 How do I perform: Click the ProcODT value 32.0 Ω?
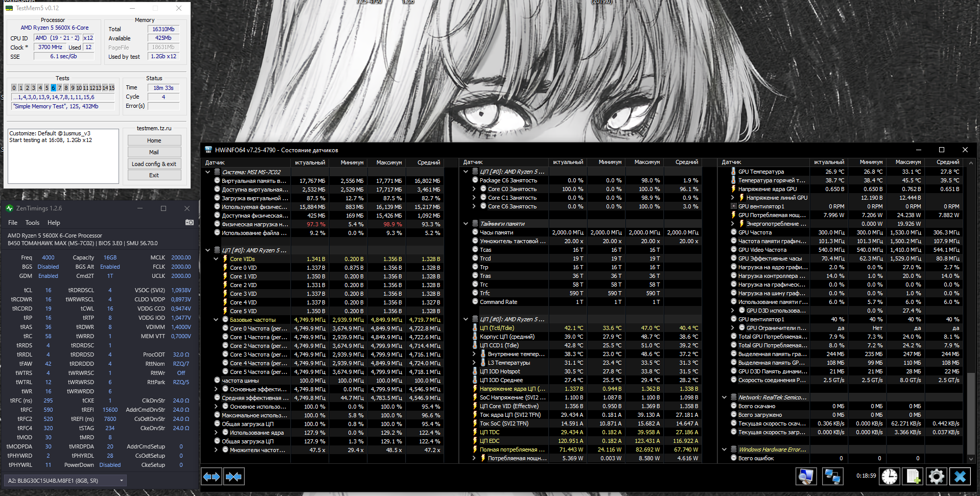[x=181, y=355]
